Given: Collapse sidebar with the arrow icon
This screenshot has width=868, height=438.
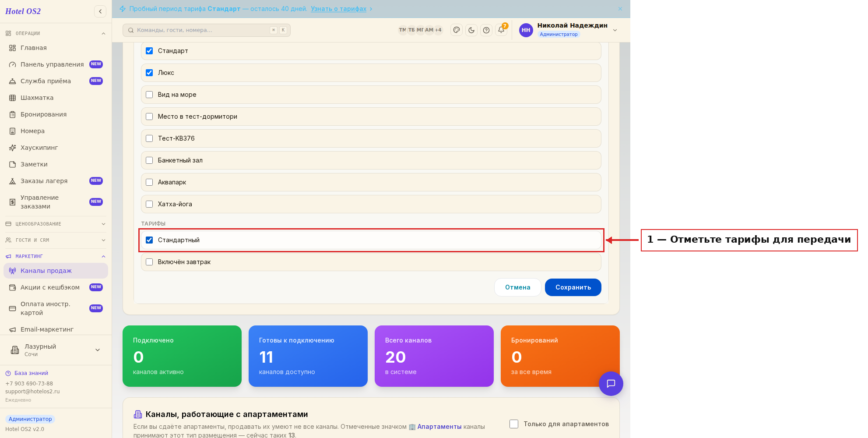Looking at the screenshot, I should click(100, 11).
